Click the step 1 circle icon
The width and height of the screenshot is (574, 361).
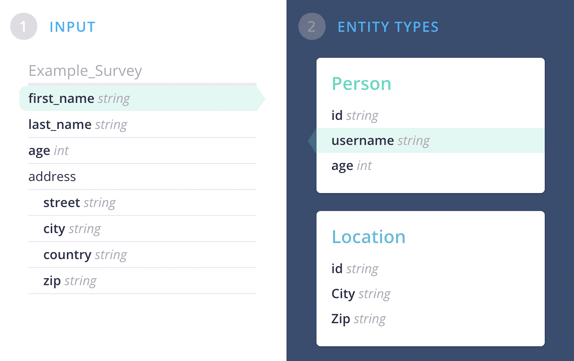click(23, 26)
